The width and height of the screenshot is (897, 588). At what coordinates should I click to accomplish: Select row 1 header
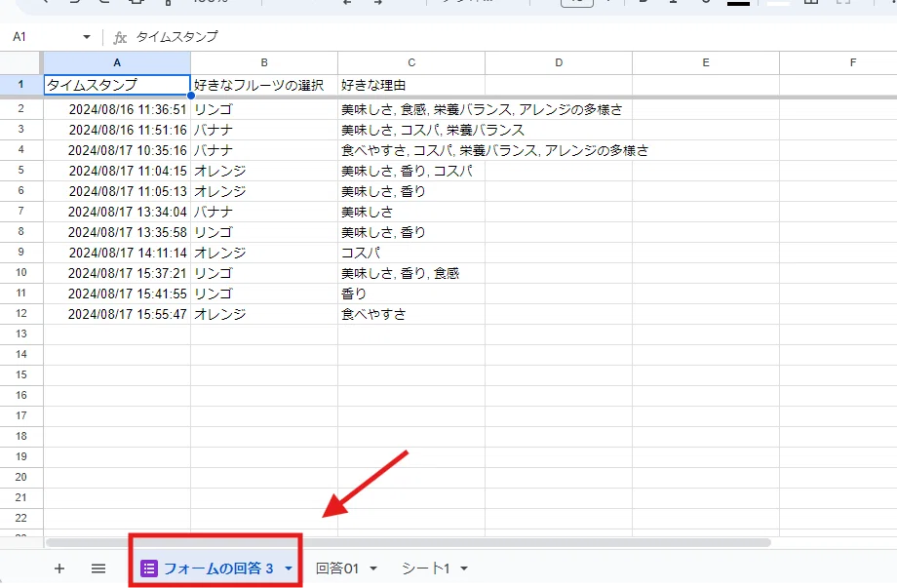[x=21, y=85]
